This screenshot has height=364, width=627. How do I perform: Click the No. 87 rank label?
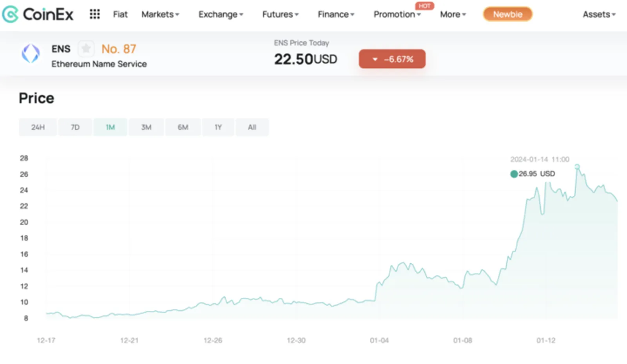point(119,49)
